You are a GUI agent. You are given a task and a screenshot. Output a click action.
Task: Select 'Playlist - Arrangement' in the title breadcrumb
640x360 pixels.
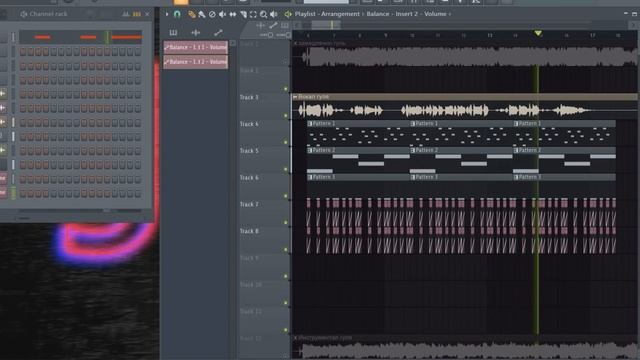[x=327, y=14]
